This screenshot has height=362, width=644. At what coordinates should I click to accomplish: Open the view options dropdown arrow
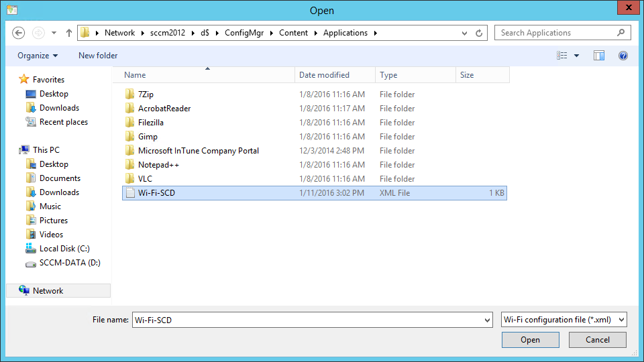(576, 56)
